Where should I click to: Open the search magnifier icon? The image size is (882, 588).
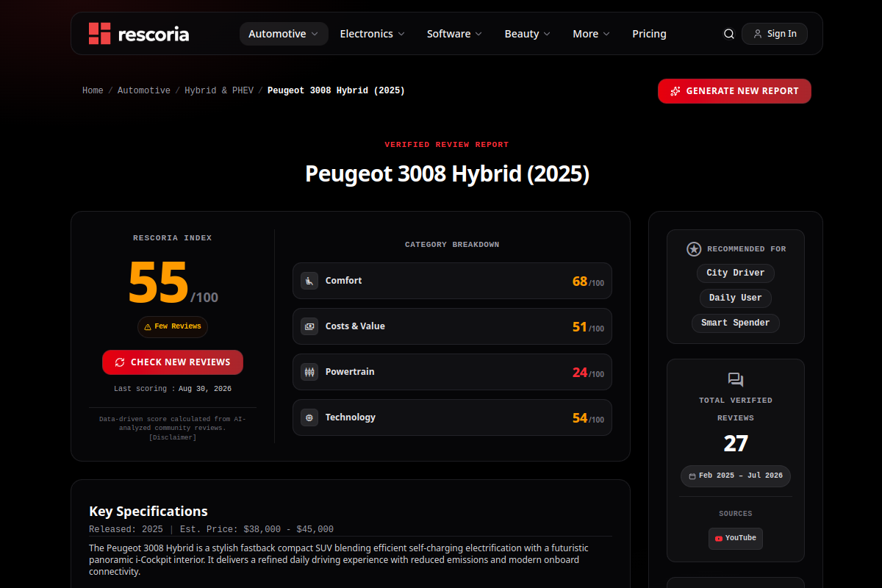[729, 34]
